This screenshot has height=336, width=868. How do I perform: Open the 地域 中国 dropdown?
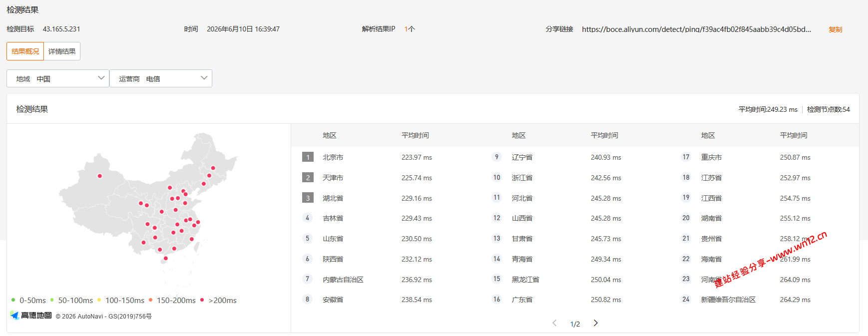coord(58,78)
